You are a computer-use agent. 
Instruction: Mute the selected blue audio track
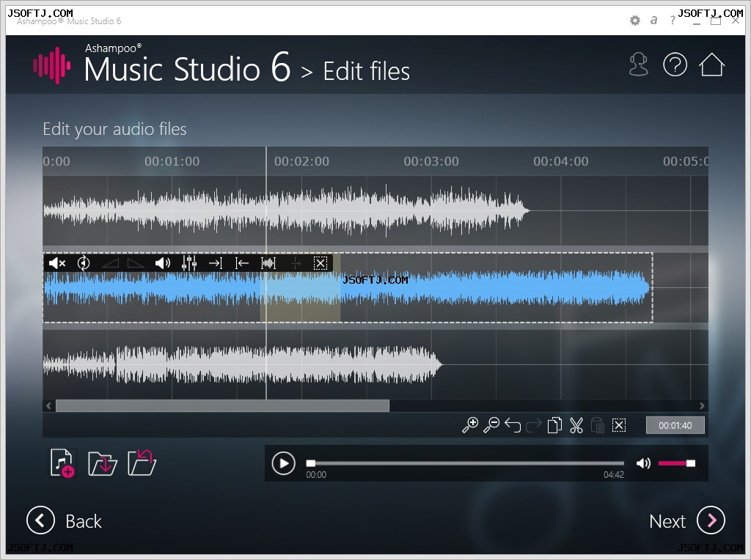tap(57, 262)
